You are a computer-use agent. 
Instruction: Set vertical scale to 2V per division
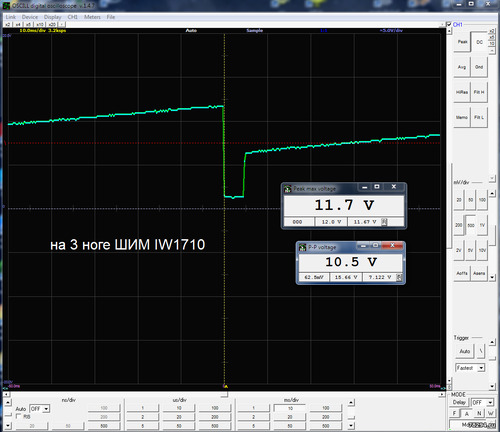pyautogui.click(x=459, y=250)
